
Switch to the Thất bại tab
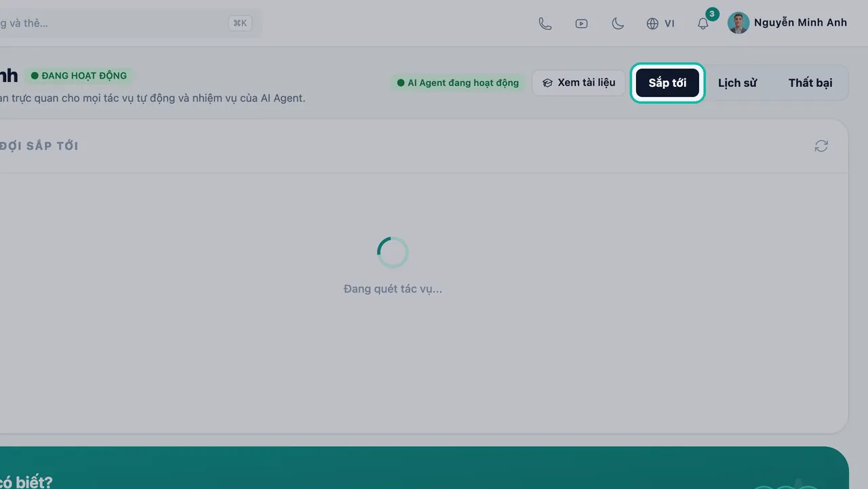tap(810, 83)
